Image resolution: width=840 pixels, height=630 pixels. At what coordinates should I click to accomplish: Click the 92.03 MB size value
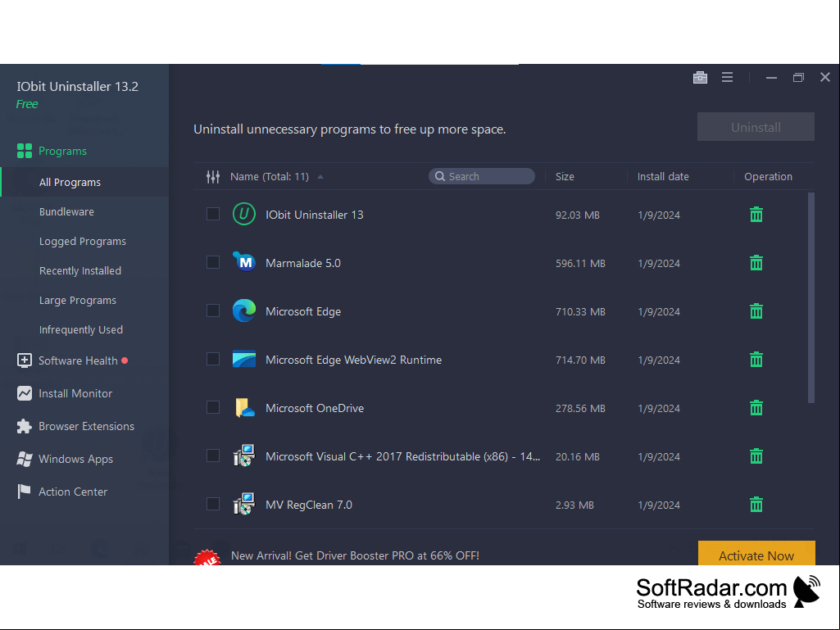click(578, 215)
